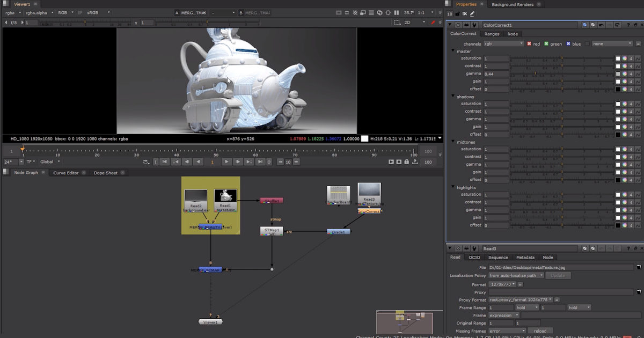Browse file with folder icon beside File field
The image size is (644, 338).
[639, 267]
